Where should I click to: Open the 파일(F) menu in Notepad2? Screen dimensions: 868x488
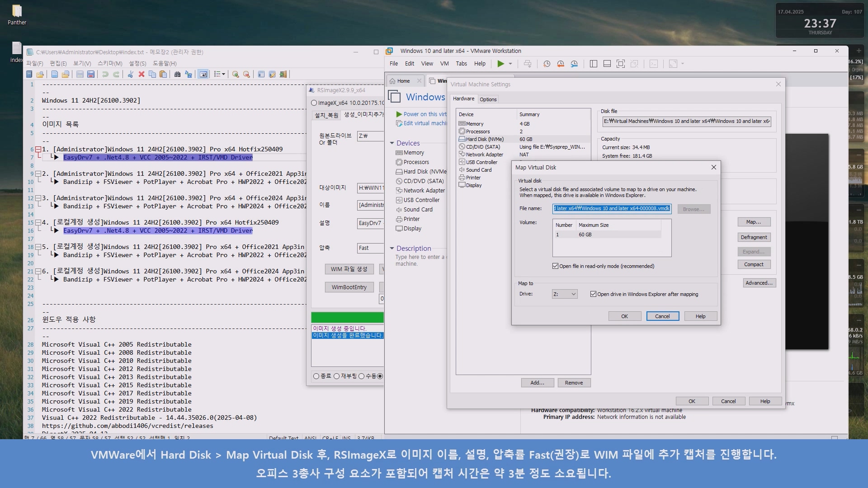[x=35, y=64]
